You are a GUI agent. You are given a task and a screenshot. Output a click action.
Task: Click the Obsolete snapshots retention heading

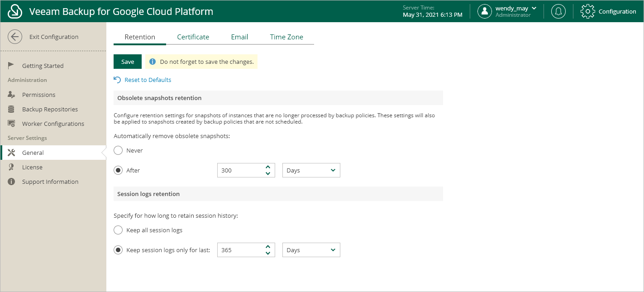(159, 98)
